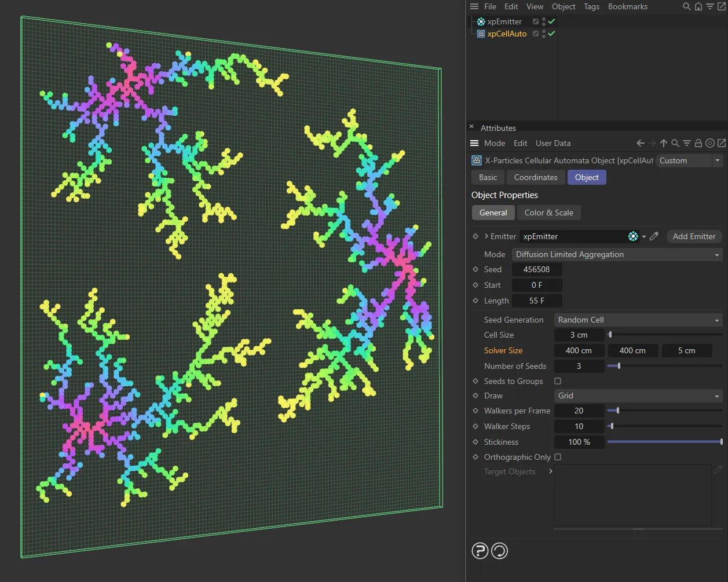The width and height of the screenshot is (728, 582).
Task: Enable the Orthographic Only checkbox
Action: [x=558, y=457]
